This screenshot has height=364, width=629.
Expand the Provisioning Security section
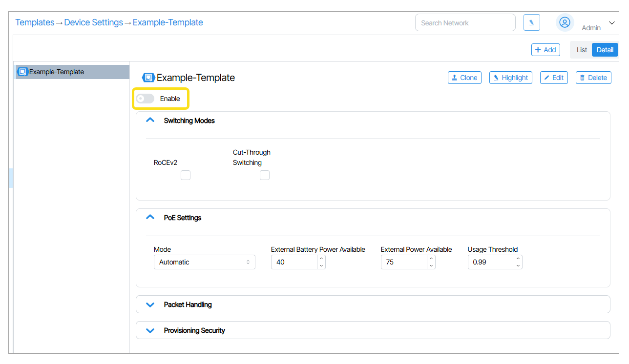click(150, 330)
